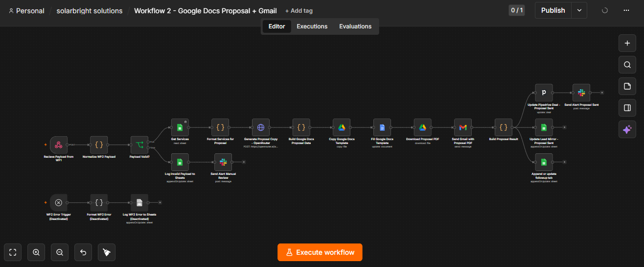The image size is (644, 267).
Task: Open the AI assistant sparkle button
Action: [x=627, y=129]
